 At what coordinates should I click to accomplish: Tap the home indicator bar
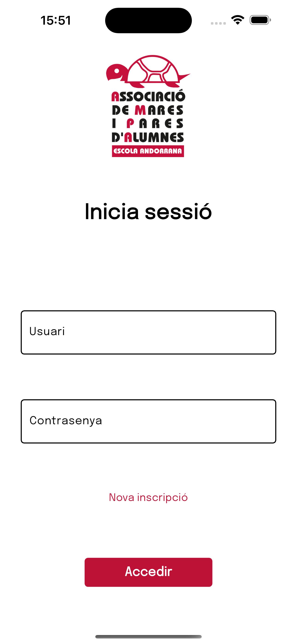click(x=148, y=636)
